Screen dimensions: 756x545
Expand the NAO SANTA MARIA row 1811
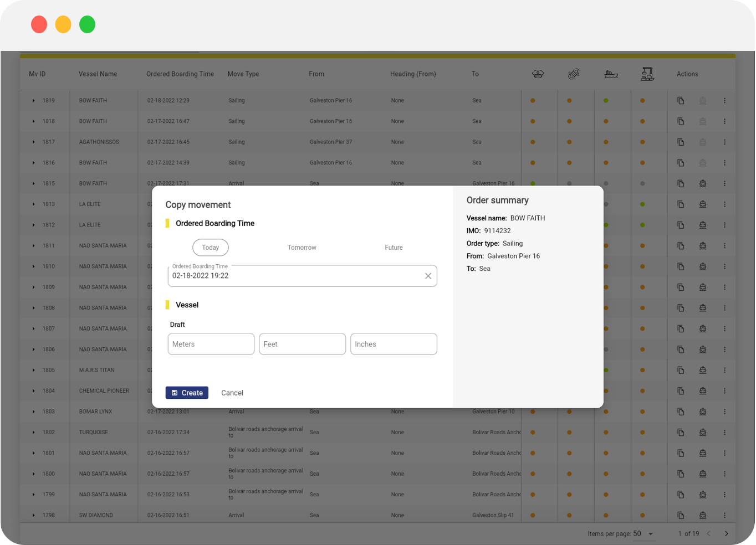click(x=33, y=245)
